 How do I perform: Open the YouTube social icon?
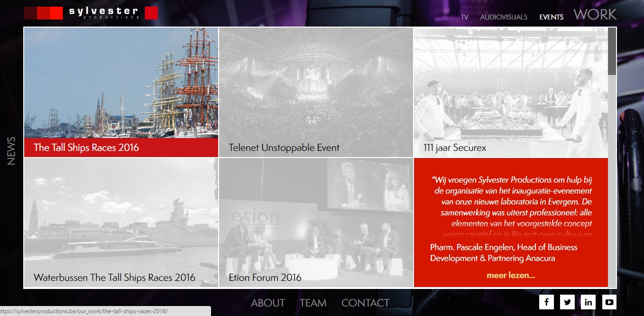click(x=609, y=302)
